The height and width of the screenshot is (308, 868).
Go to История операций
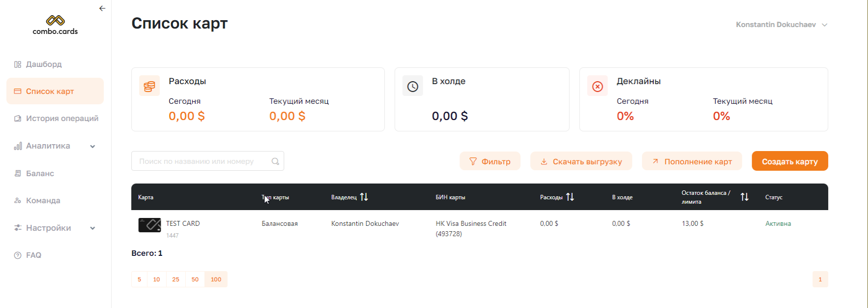(62, 119)
